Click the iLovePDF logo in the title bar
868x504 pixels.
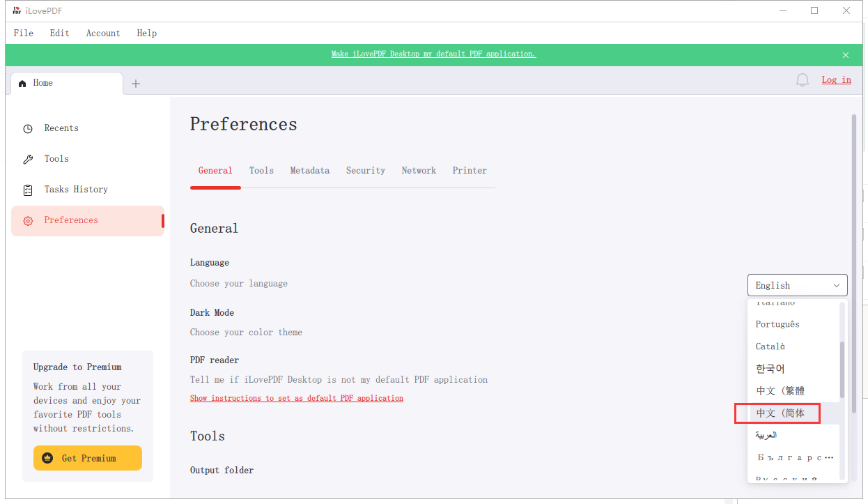pos(17,10)
